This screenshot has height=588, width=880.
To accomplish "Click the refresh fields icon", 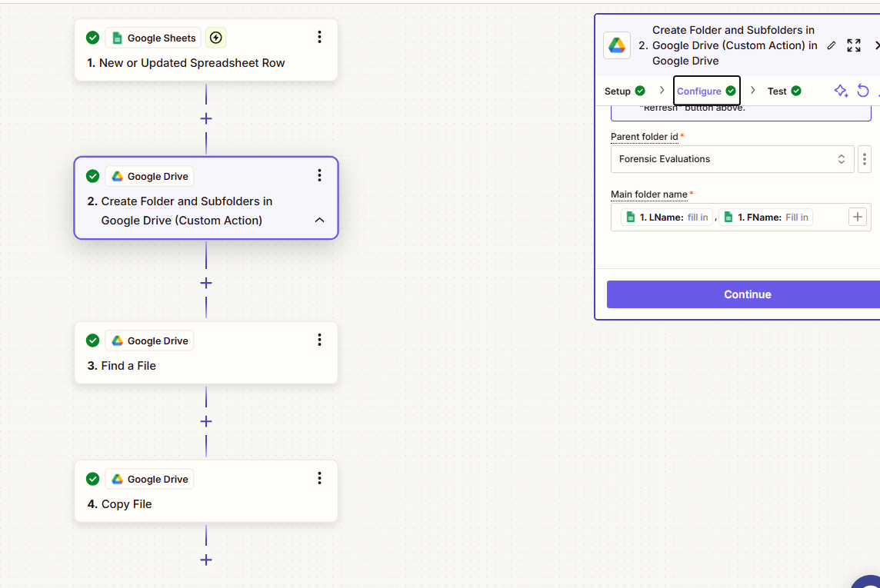I will point(863,91).
